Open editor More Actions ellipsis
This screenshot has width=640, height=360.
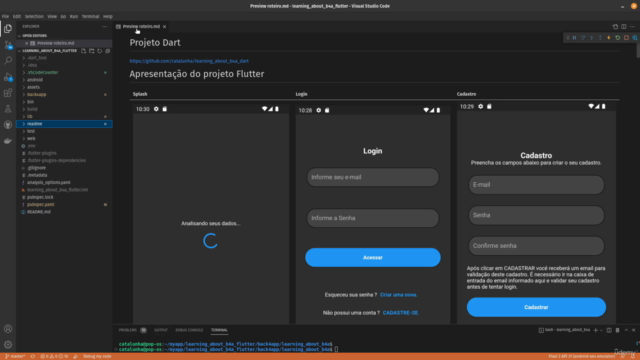click(632, 27)
